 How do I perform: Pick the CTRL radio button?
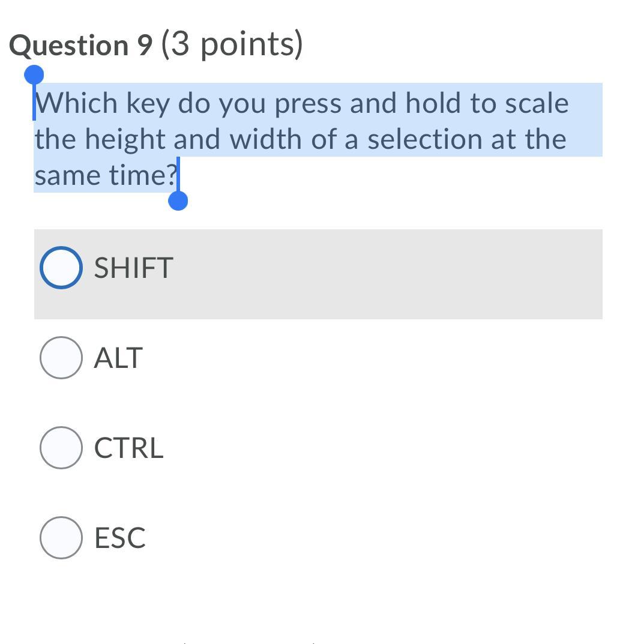coord(61,447)
